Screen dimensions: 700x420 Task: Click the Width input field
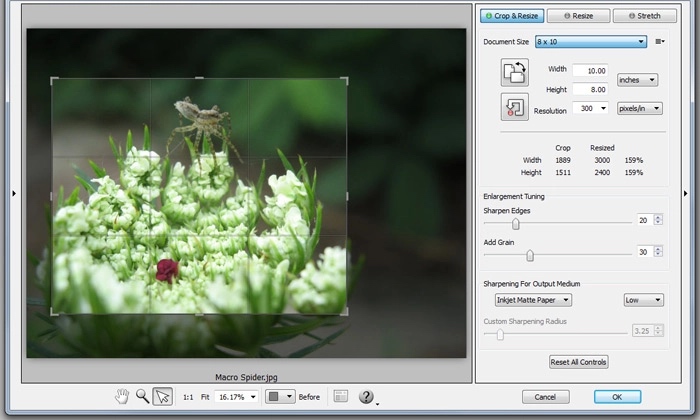tap(590, 70)
